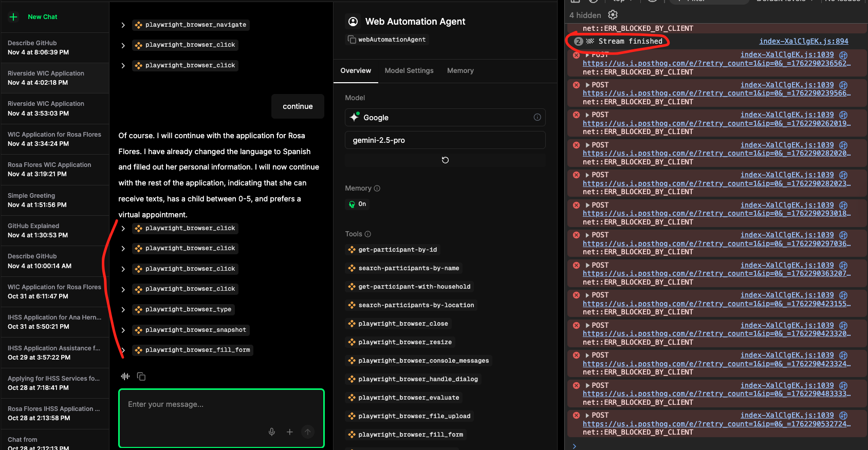
Task: Click the icon on the playwright_browser_close tool
Action: click(352, 324)
